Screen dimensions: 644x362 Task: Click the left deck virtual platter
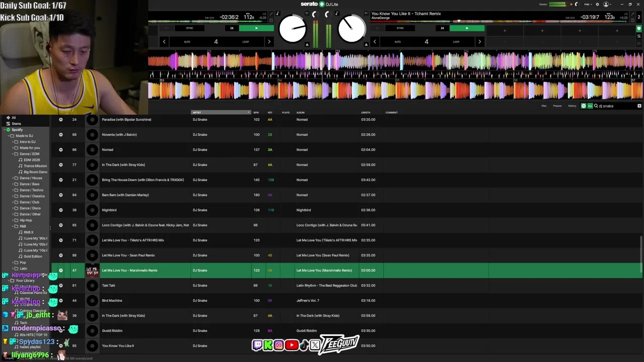(292, 29)
